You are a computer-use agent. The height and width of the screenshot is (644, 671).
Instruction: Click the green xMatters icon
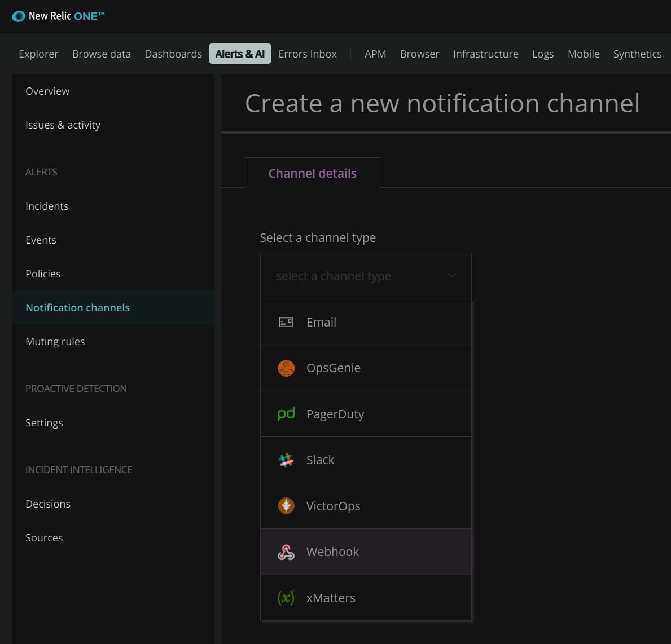(x=286, y=598)
